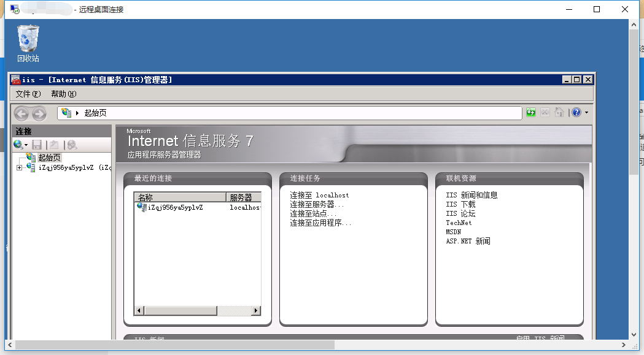Click remote desktop vertical scrollbar up arrow
This screenshot has height=355, width=644.
click(x=634, y=25)
